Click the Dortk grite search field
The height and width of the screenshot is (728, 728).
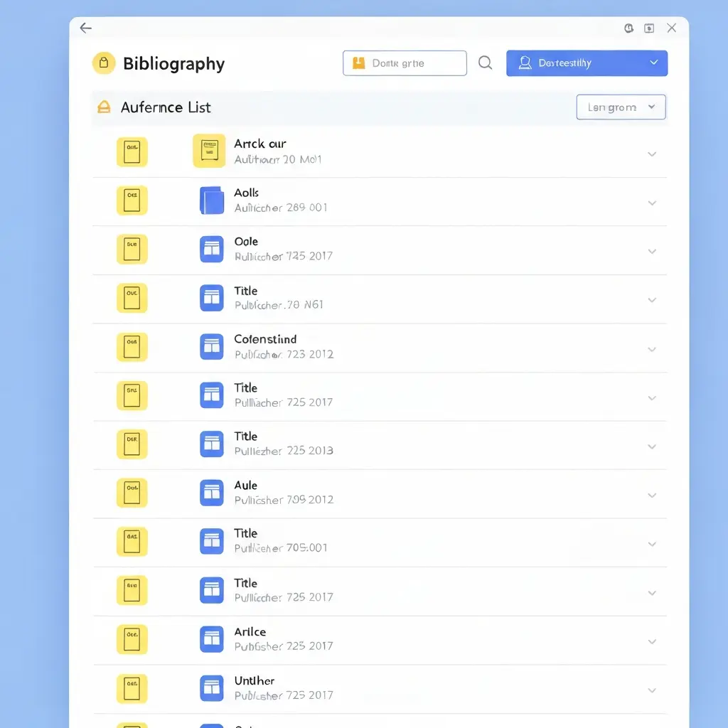pyautogui.click(x=405, y=63)
